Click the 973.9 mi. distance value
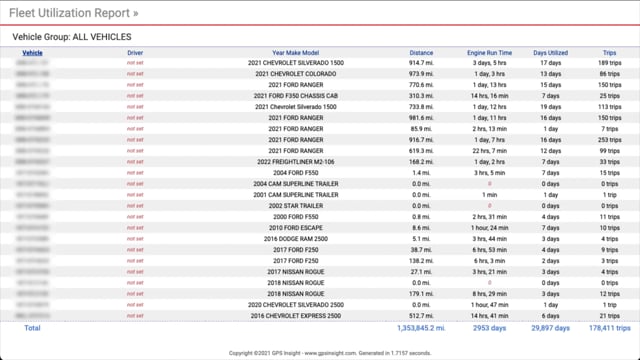Screen dimensions: 640x360 [x=421, y=74]
